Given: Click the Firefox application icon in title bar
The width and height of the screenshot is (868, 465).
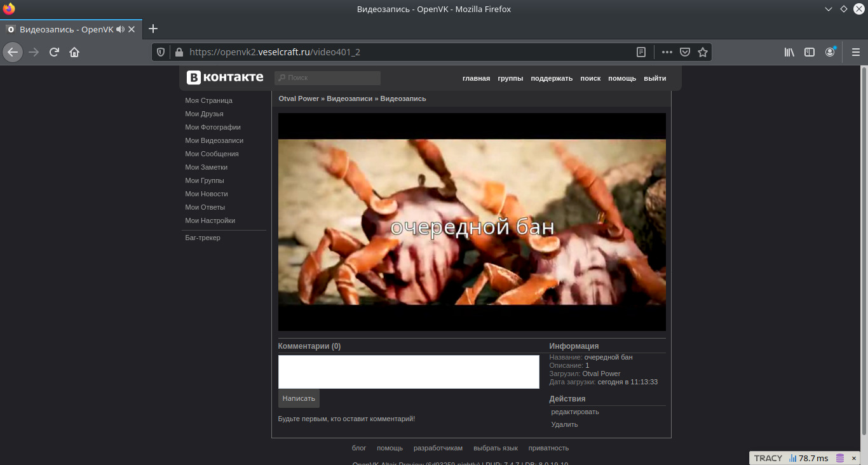Looking at the screenshot, I should pyautogui.click(x=9, y=9).
